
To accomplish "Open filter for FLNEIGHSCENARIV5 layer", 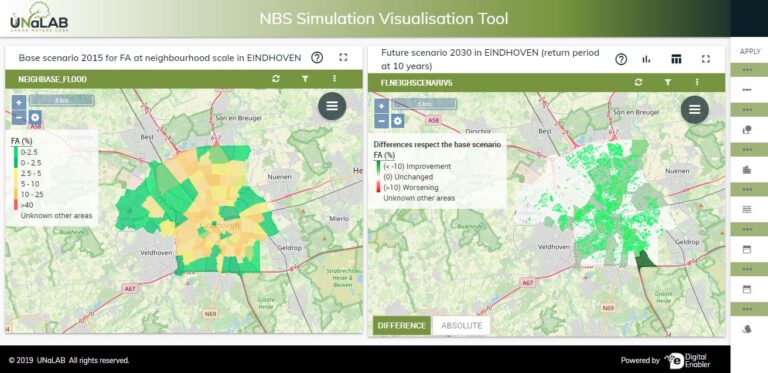I will [668, 83].
